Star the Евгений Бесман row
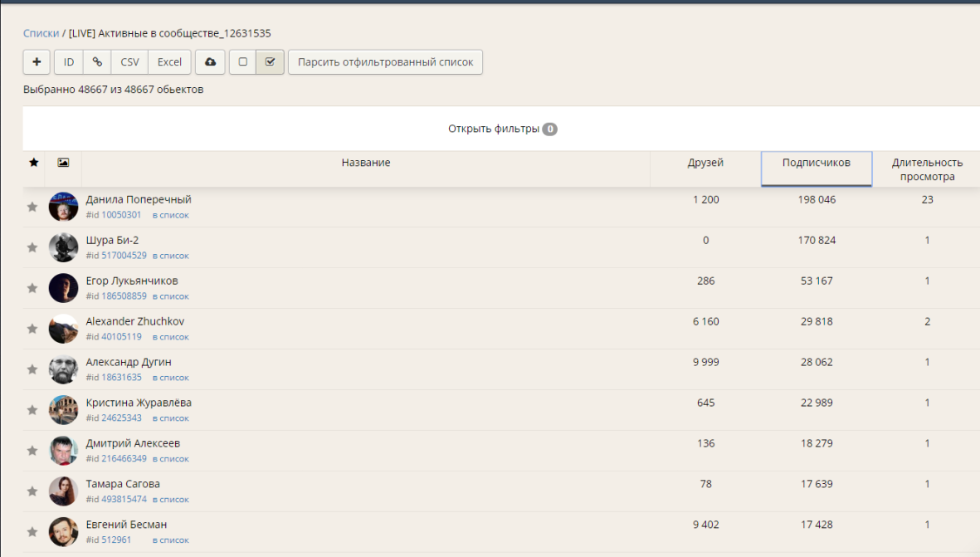The image size is (980, 557). click(32, 532)
